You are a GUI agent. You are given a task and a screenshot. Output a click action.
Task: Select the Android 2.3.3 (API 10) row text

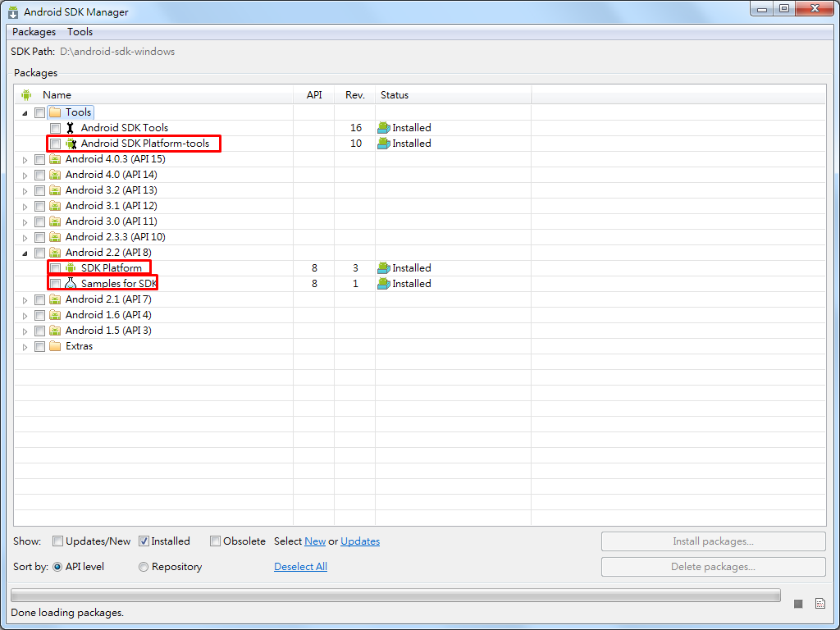click(x=115, y=237)
